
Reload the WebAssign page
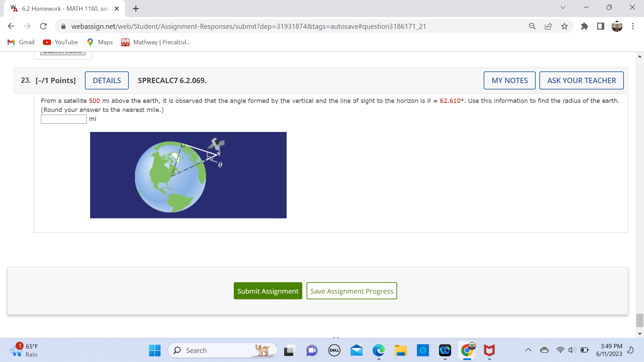point(43,26)
